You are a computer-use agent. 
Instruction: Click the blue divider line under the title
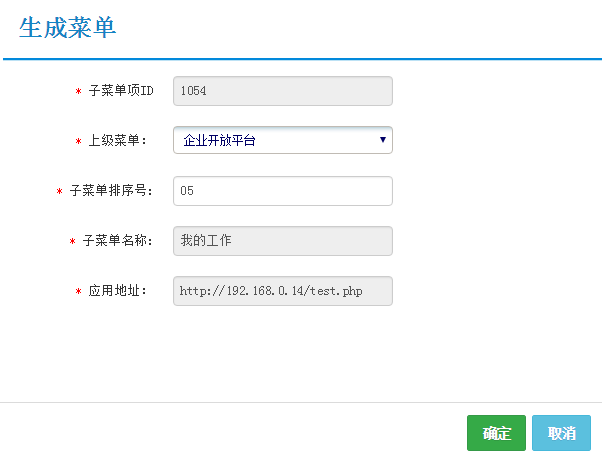tap(301, 59)
